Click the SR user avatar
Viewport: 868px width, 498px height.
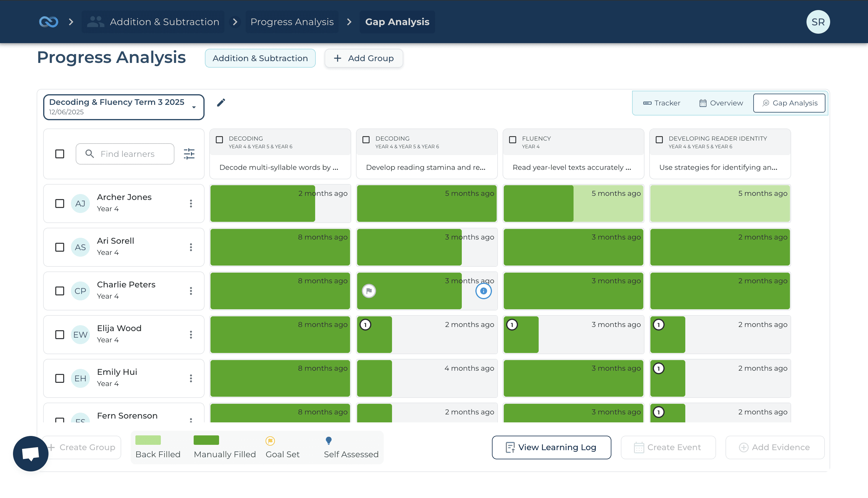[818, 22]
